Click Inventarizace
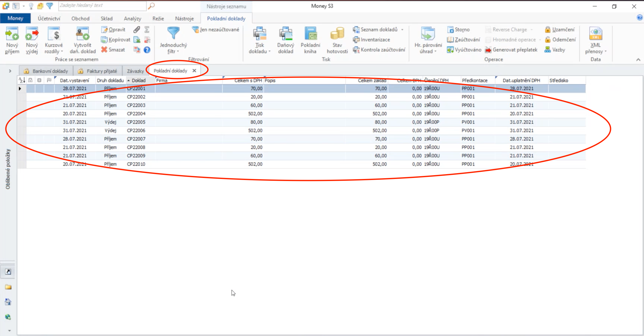Image resolution: width=644 pixels, height=336 pixels. click(x=371, y=40)
